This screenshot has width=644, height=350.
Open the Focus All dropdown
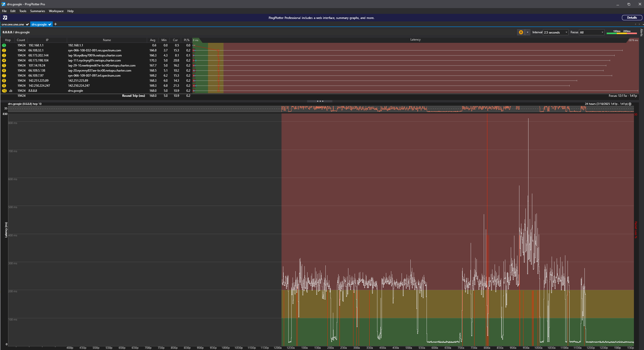tap(602, 32)
